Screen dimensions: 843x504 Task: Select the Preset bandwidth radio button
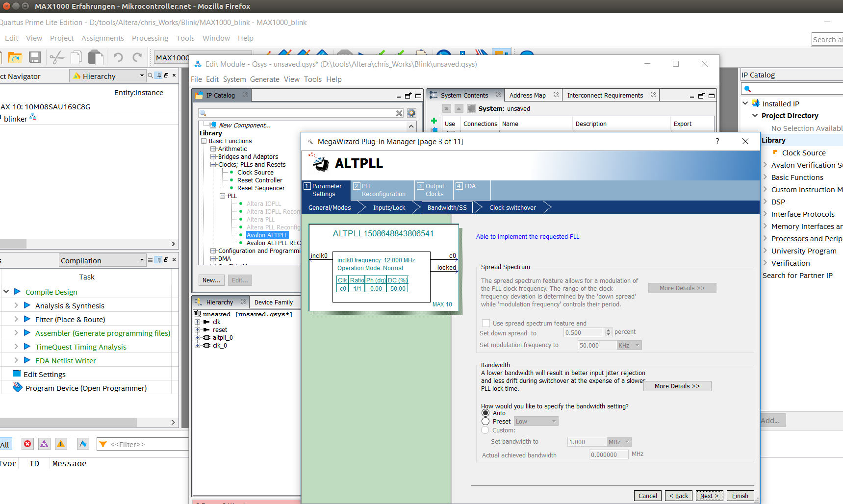point(485,421)
